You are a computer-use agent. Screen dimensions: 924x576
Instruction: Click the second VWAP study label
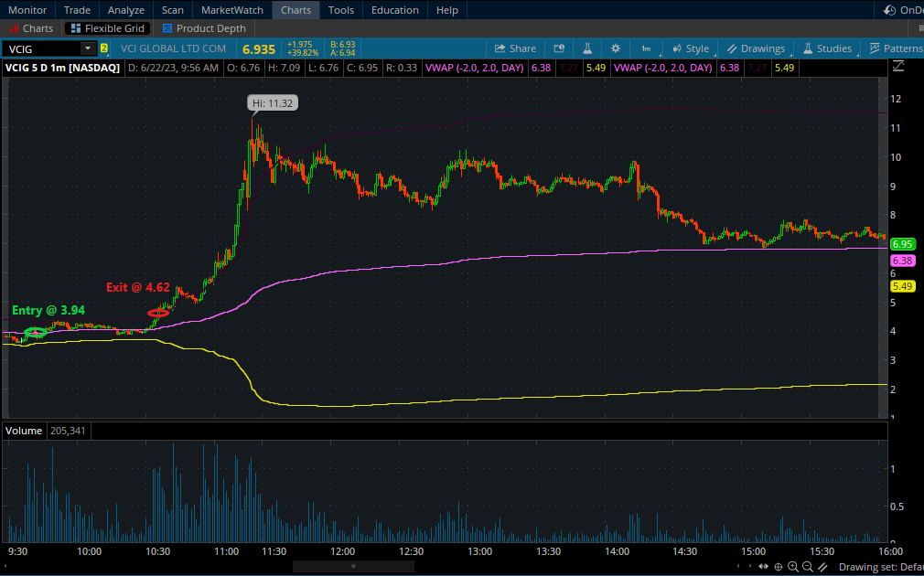[663, 68]
